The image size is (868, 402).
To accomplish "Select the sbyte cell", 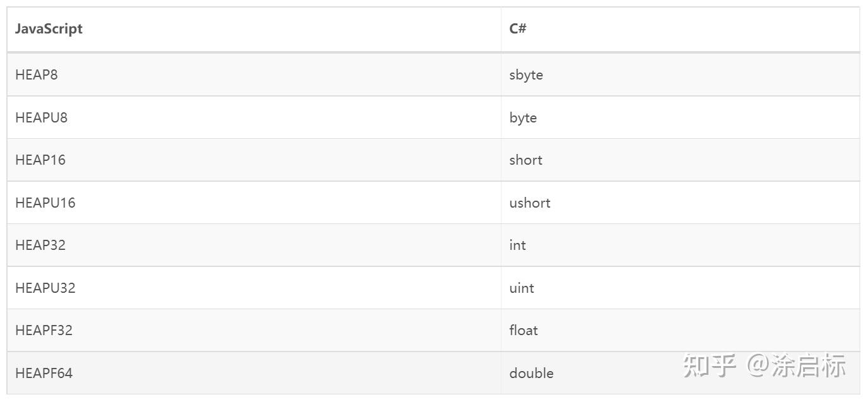I will 526,74.
